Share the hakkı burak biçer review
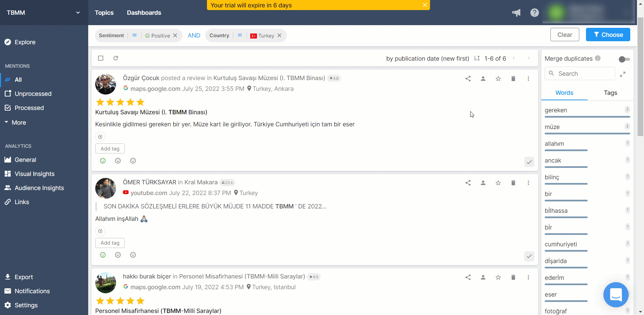Viewport: 644px width, 315px height. pyautogui.click(x=468, y=277)
